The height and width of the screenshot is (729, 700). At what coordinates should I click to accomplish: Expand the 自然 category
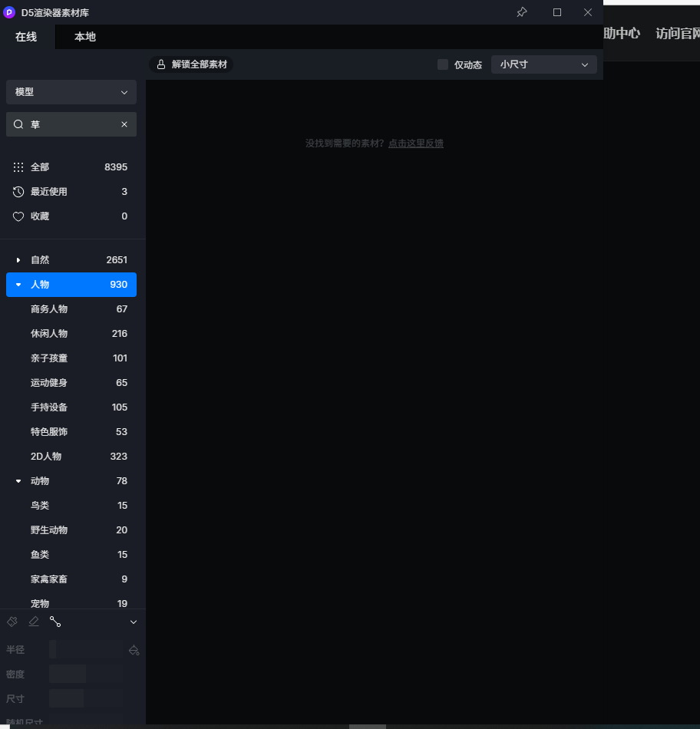[18, 260]
